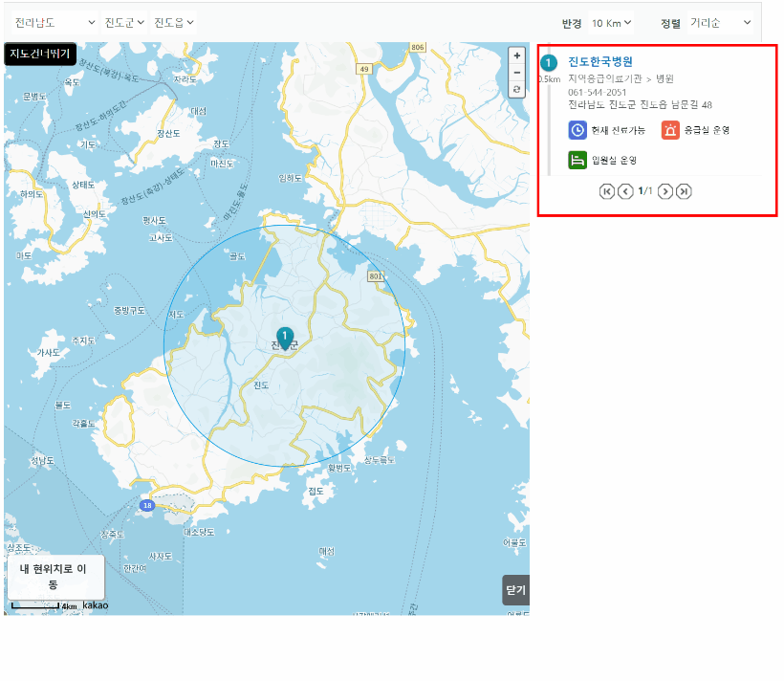
Task: Click 접도 island label on map
Action: coord(316,492)
